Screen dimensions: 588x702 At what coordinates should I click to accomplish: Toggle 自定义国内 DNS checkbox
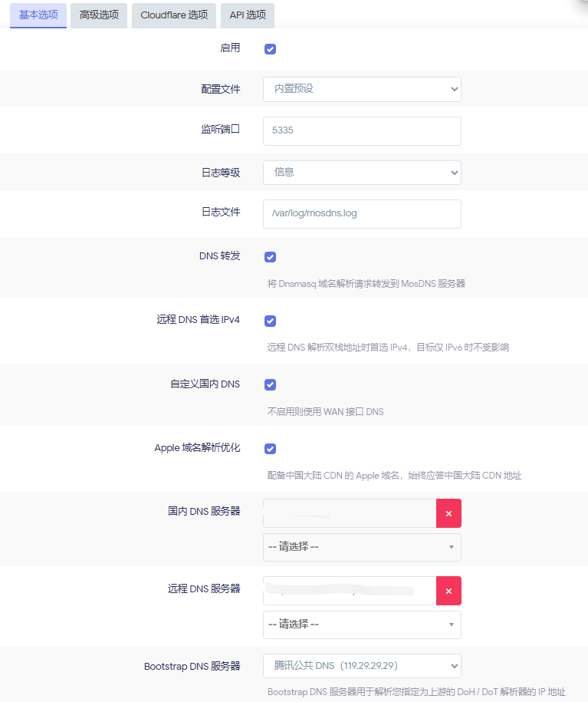point(270,384)
